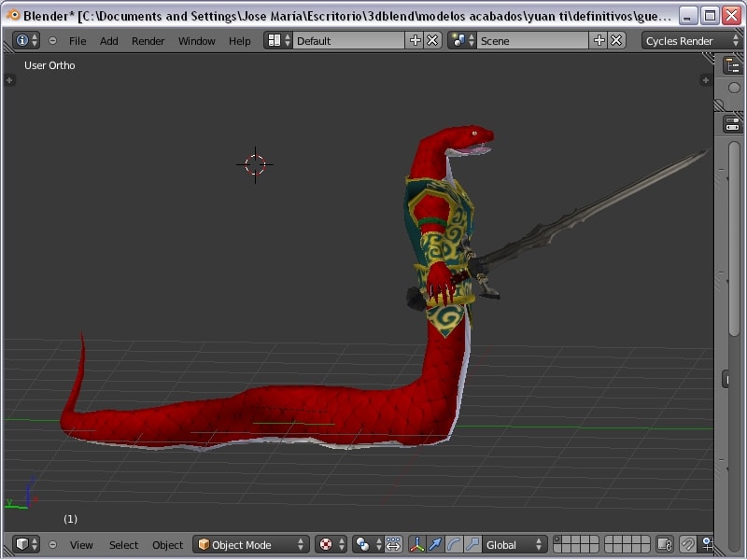The height and width of the screenshot is (560, 747).
Task: Open the Select menu
Action: (123, 544)
